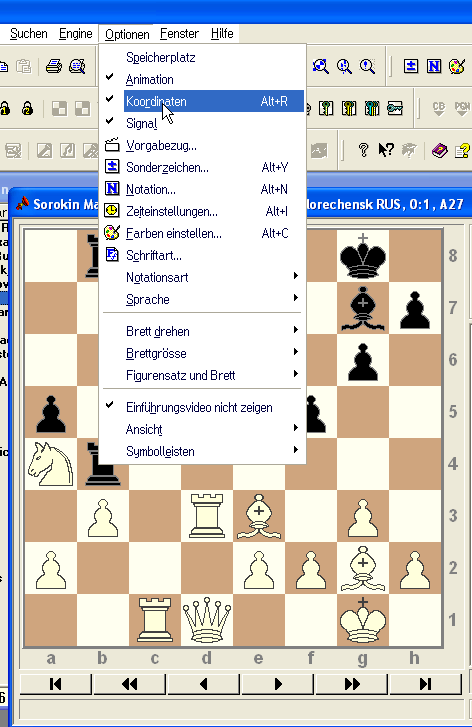The width and height of the screenshot is (472, 727).
Task: Click the Optionen menu title
Action: (x=127, y=34)
